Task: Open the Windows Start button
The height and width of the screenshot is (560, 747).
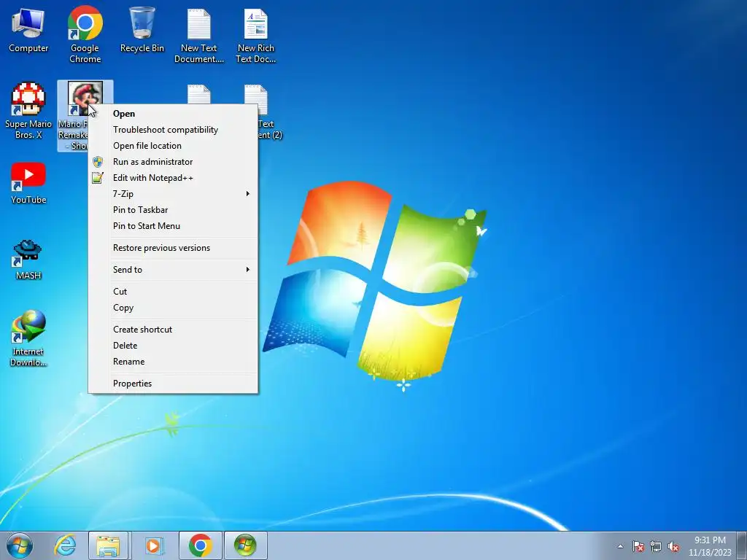Action: point(20,545)
